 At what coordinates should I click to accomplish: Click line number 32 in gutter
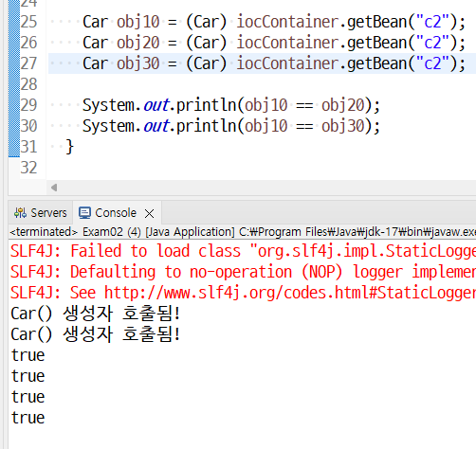click(28, 168)
